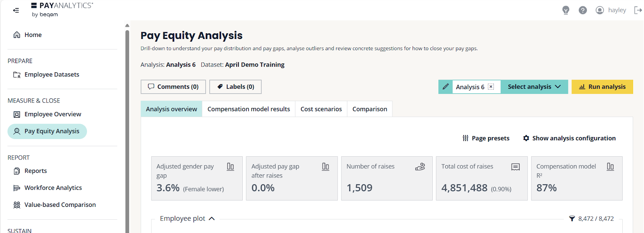Viewport: 644px width, 233px height.
Task: Collapse the Employee plot section
Action: pos(212,219)
